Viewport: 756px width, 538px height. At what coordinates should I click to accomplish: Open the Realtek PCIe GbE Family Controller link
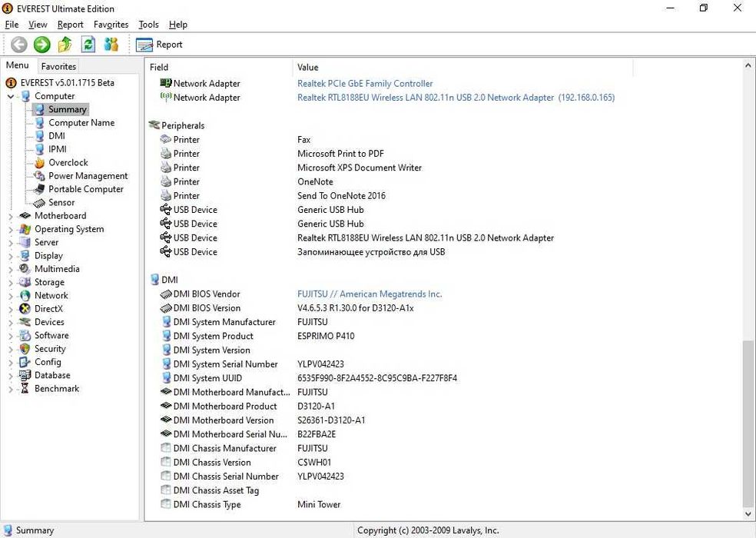365,84
